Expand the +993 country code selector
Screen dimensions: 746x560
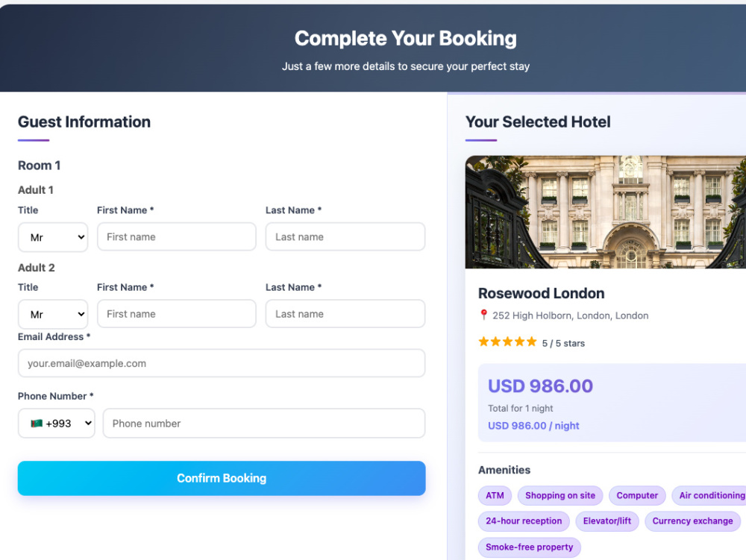click(56, 423)
